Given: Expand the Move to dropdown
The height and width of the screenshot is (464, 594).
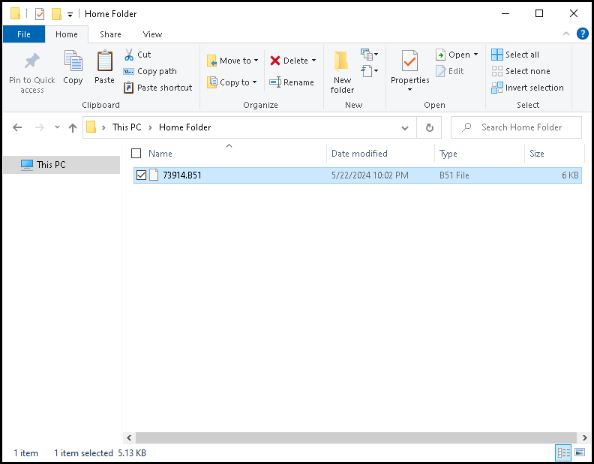Looking at the screenshot, I should point(256,61).
